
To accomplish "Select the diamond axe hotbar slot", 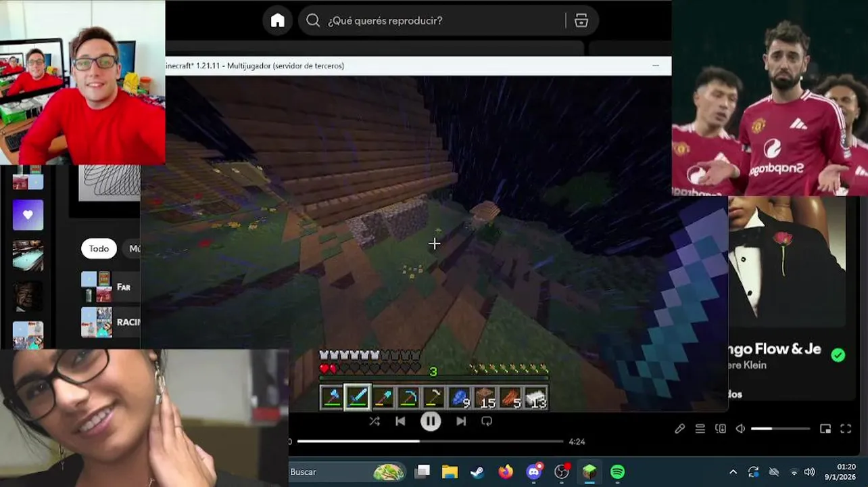I will 331,398.
